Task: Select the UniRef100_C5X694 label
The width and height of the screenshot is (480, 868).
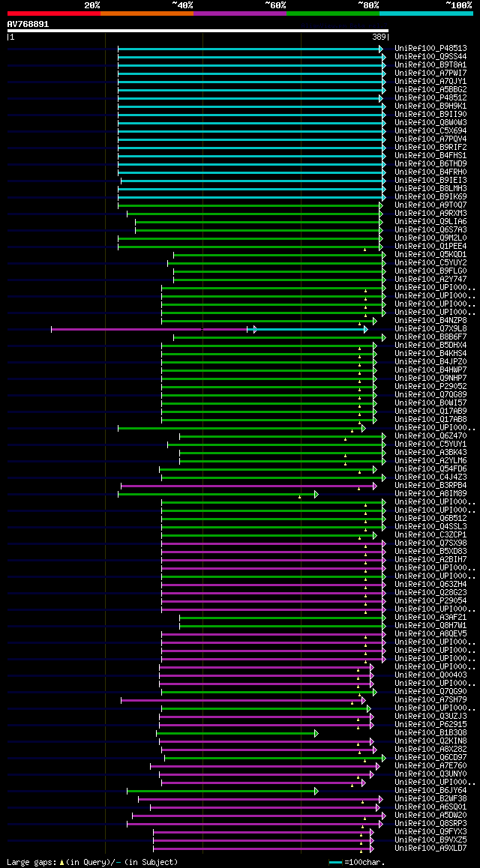Action: pyautogui.click(x=430, y=131)
